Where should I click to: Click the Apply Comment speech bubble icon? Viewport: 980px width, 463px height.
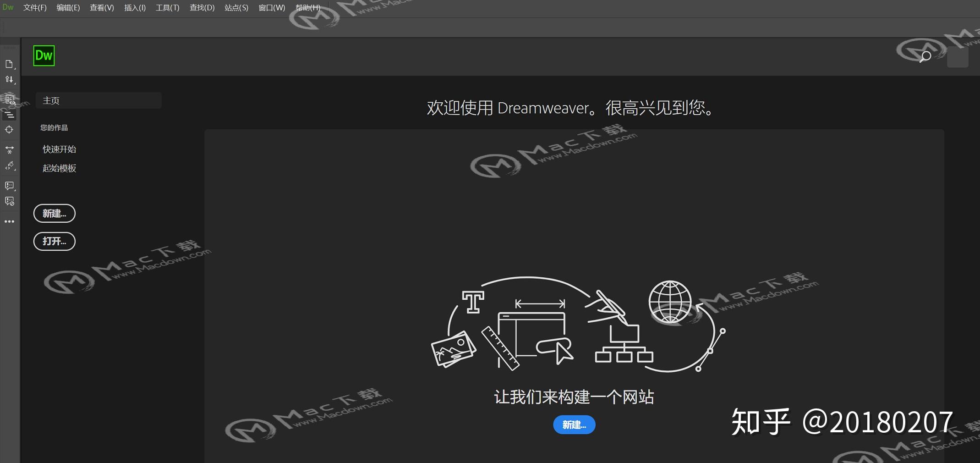9,185
